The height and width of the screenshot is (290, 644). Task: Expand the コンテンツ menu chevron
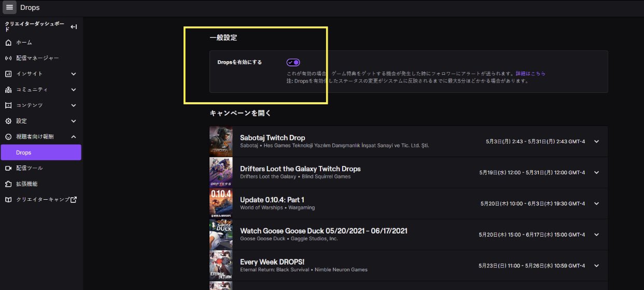coord(74,105)
